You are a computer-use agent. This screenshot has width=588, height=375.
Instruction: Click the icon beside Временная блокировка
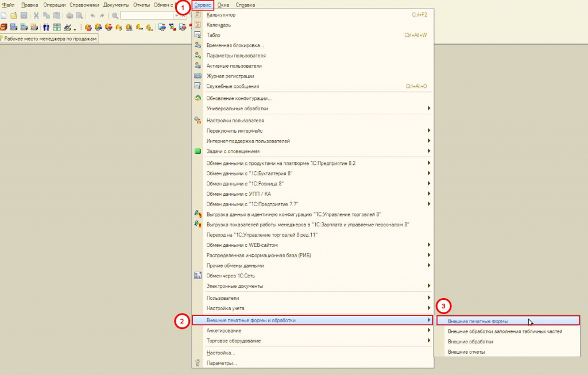tap(198, 45)
